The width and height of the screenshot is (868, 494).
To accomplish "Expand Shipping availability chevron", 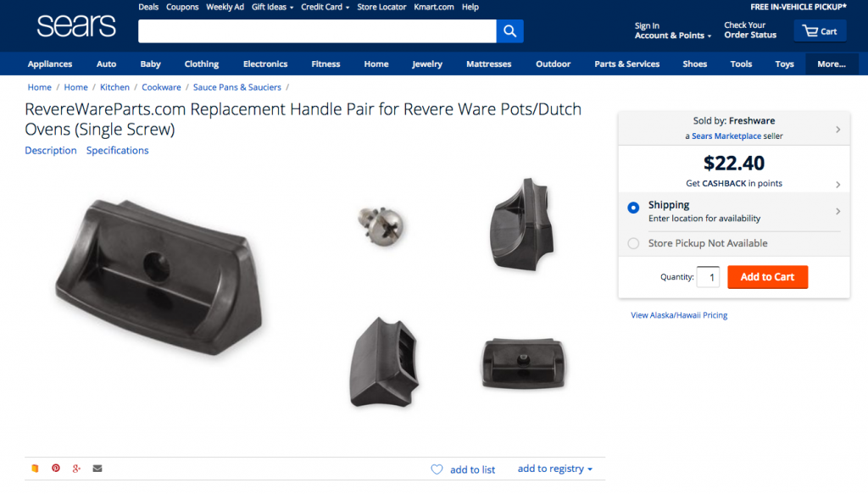I will tap(838, 211).
